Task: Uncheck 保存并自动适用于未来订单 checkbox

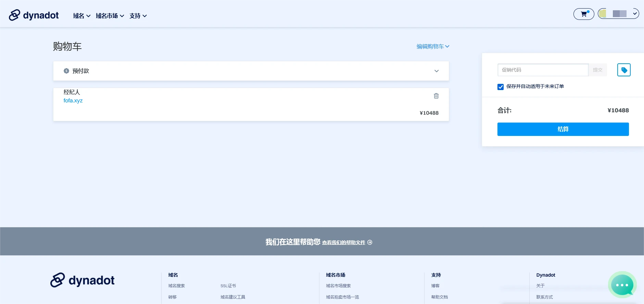Action: pyautogui.click(x=501, y=87)
